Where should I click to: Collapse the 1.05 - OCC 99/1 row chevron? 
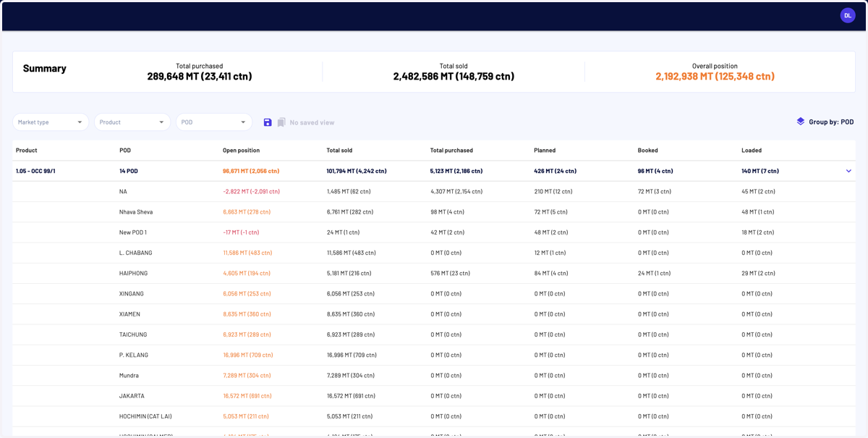pyautogui.click(x=848, y=172)
